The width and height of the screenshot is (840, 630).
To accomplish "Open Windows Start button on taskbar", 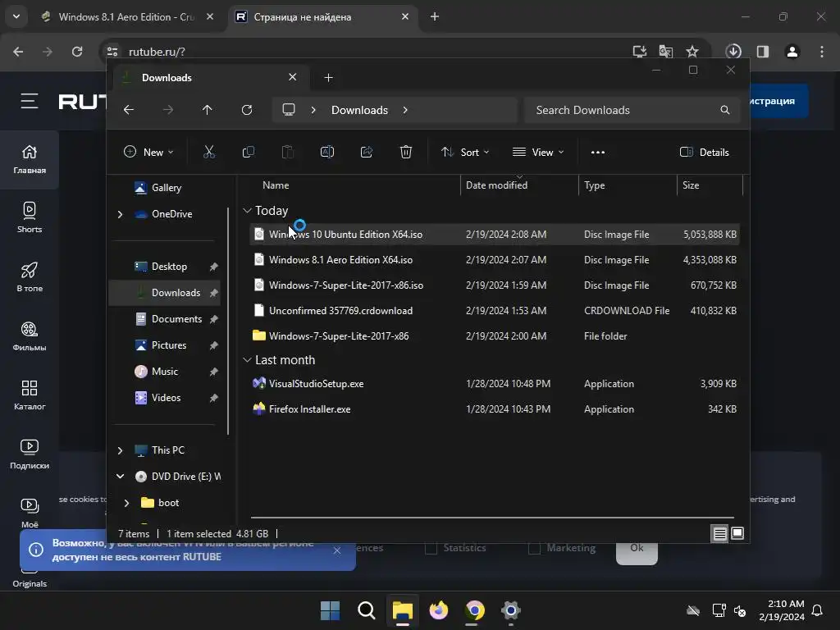I will pyautogui.click(x=330, y=610).
